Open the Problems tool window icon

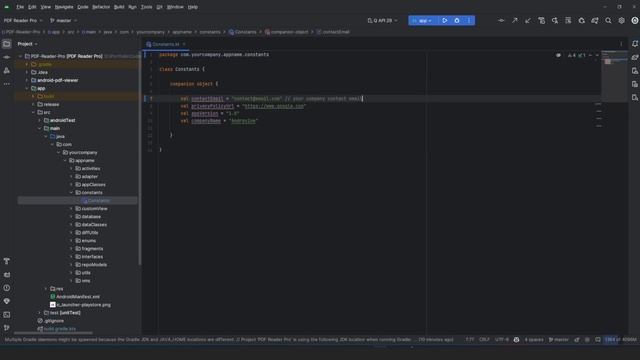7,288
